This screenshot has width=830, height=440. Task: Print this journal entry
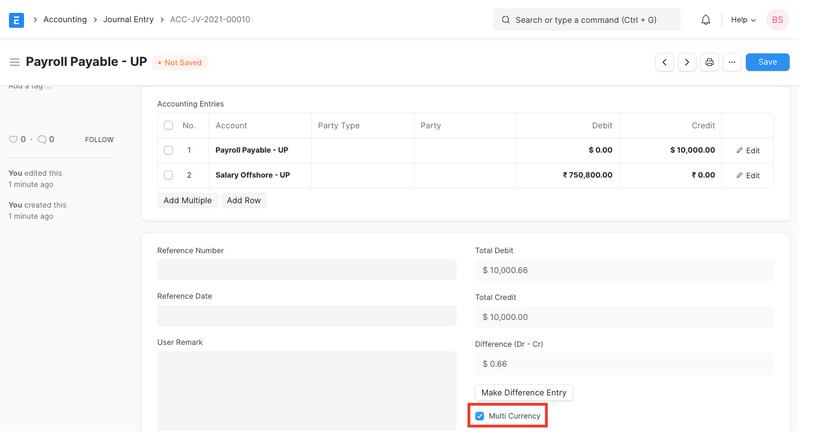[x=709, y=62]
